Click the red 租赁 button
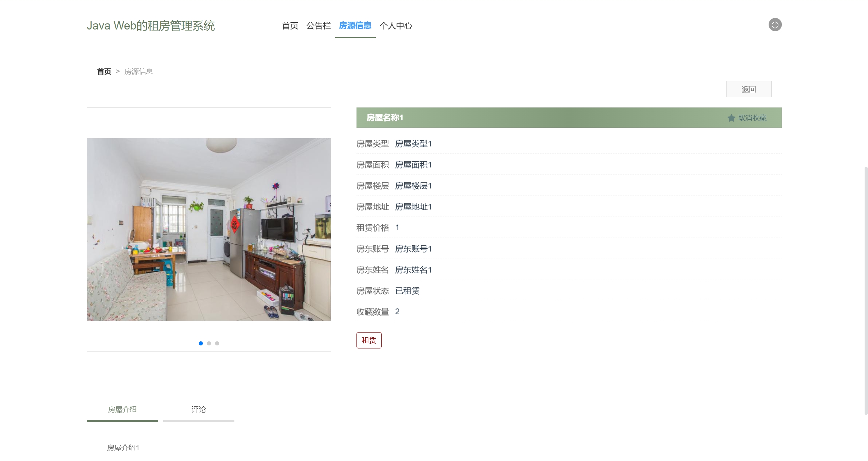The width and height of the screenshot is (868, 461). click(369, 340)
